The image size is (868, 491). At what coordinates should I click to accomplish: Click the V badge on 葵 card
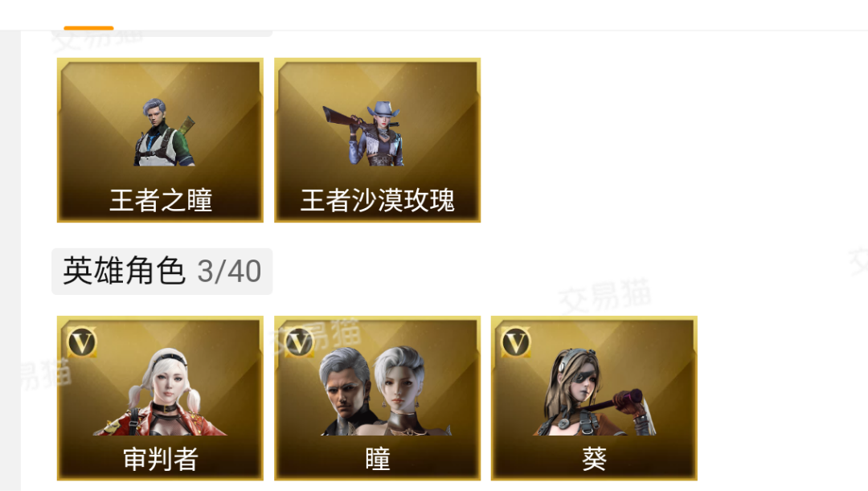tap(516, 342)
